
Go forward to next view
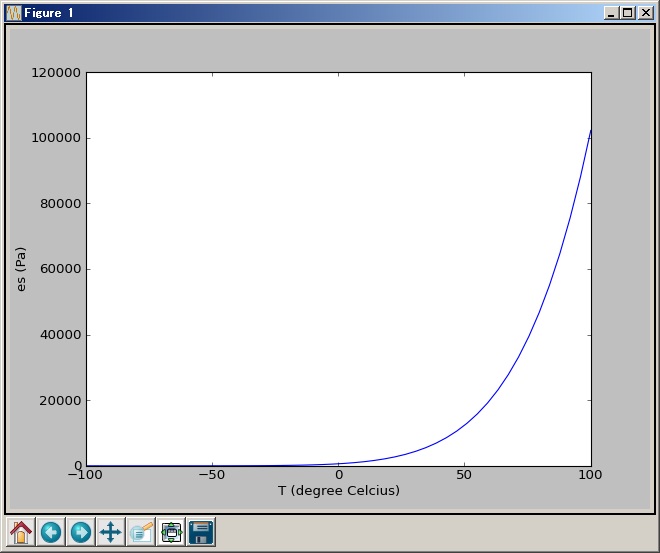81,532
